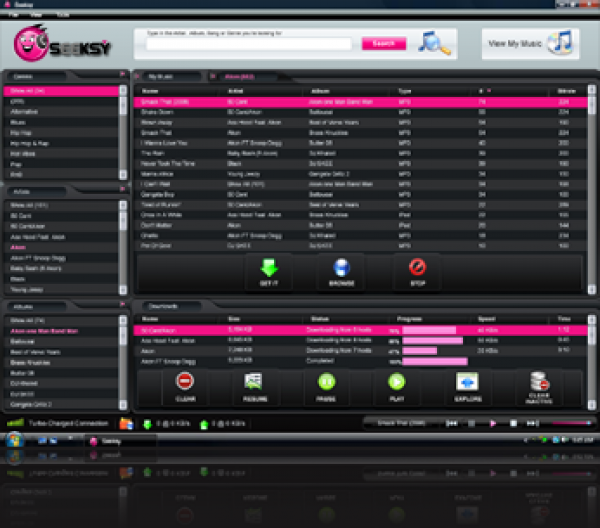Open the File menu
Image resolution: width=600 pixels, height=528 pixels.
14,15
